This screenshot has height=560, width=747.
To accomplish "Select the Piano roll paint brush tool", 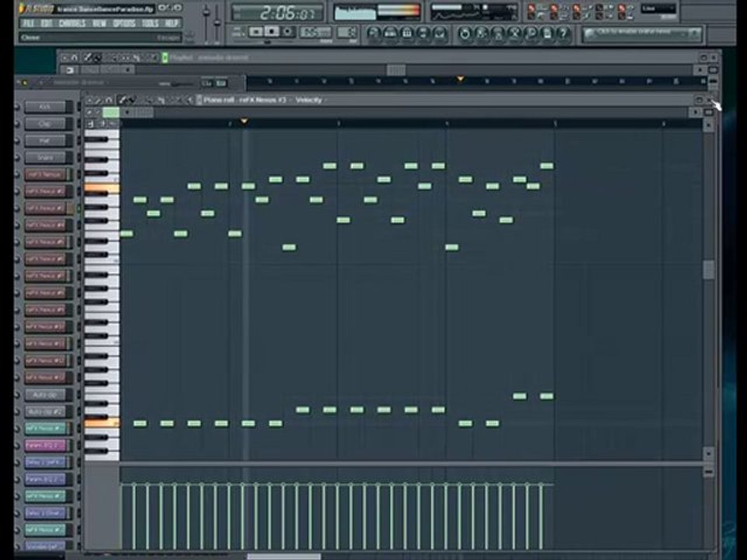I will [x=132, y=100].
